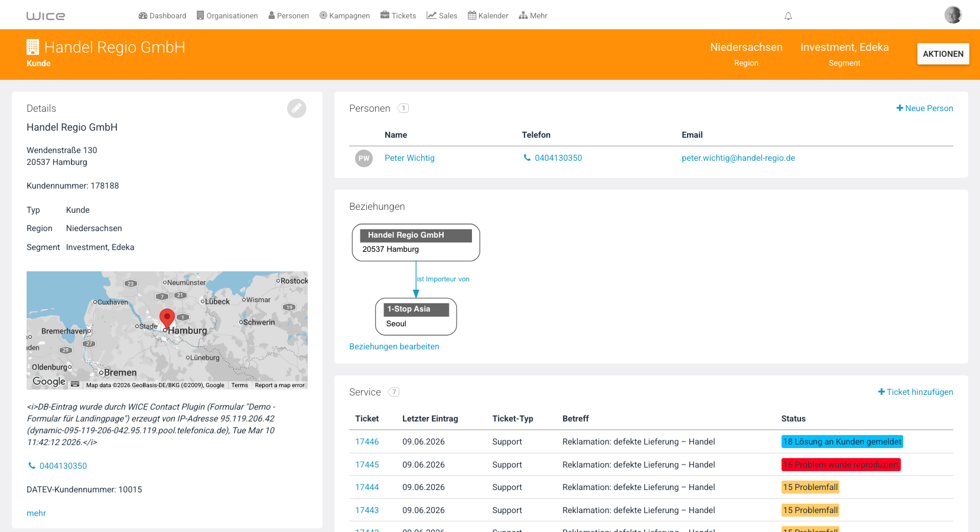The height and width of the screenshot is (532, 980).
Task: Click status '16 Problem wurde reproduziert'
Action: (841, 465)
